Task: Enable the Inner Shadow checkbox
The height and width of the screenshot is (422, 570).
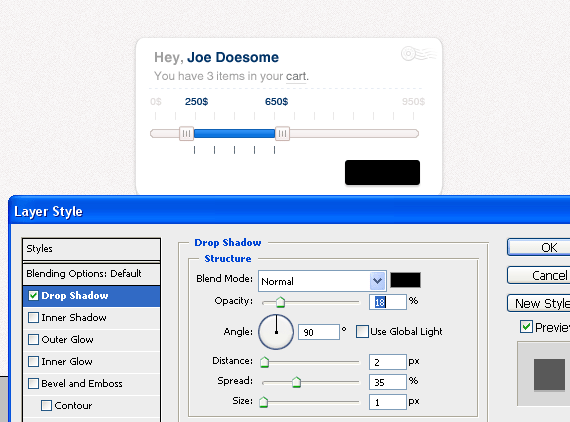Action: 33,318
